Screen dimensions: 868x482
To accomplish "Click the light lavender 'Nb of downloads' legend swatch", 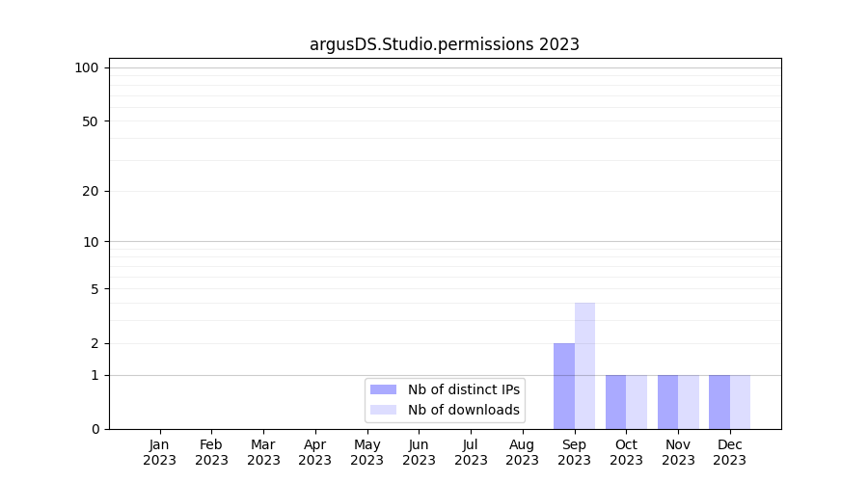I will 383,410.
